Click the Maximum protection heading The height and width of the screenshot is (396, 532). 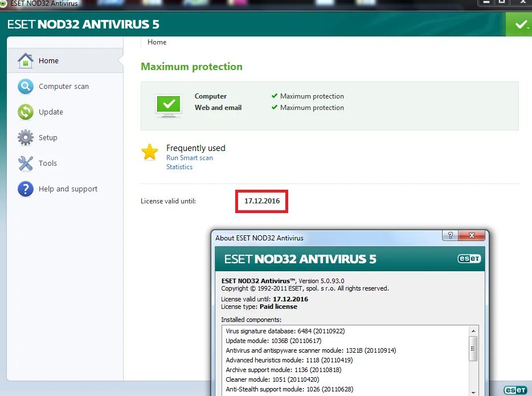[192, 67]
